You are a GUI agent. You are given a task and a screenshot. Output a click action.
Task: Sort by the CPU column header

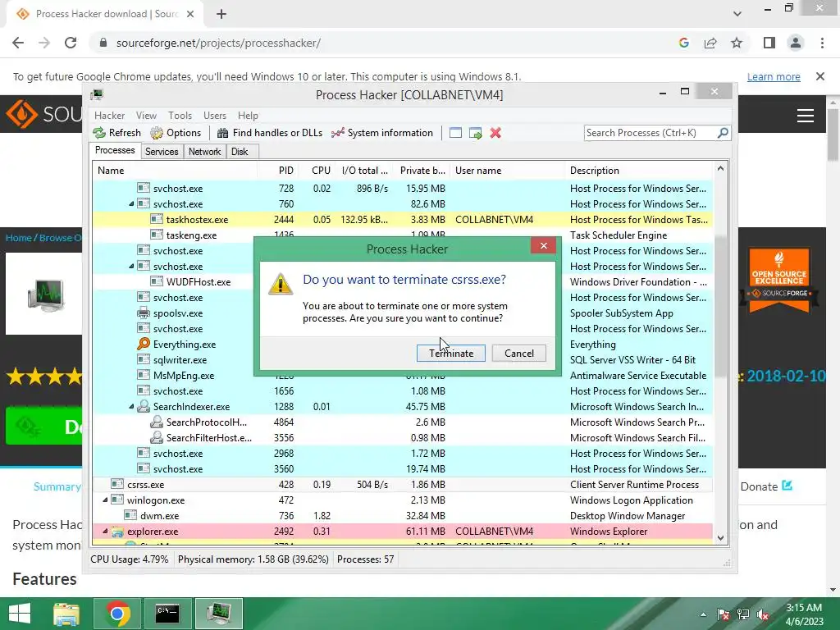321,171
